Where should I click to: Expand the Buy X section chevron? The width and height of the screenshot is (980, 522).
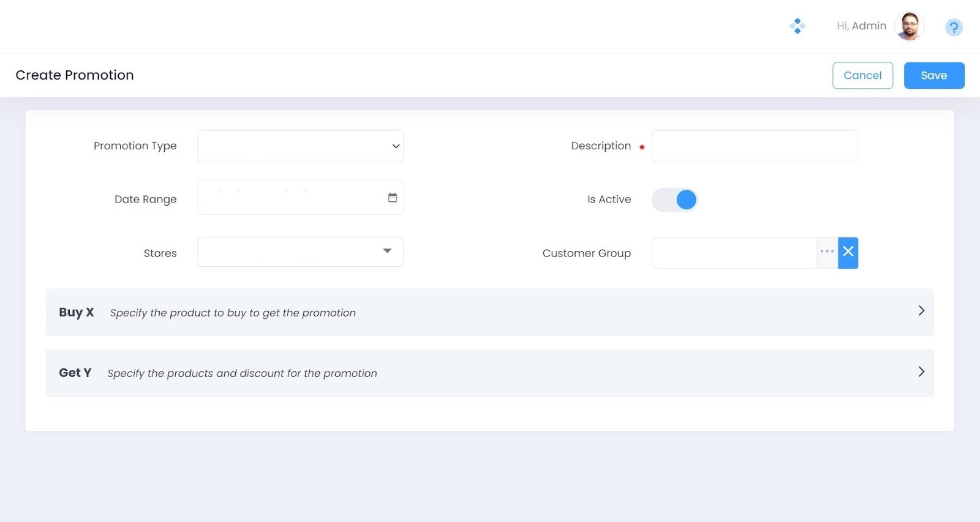click(x=921, y=311)
